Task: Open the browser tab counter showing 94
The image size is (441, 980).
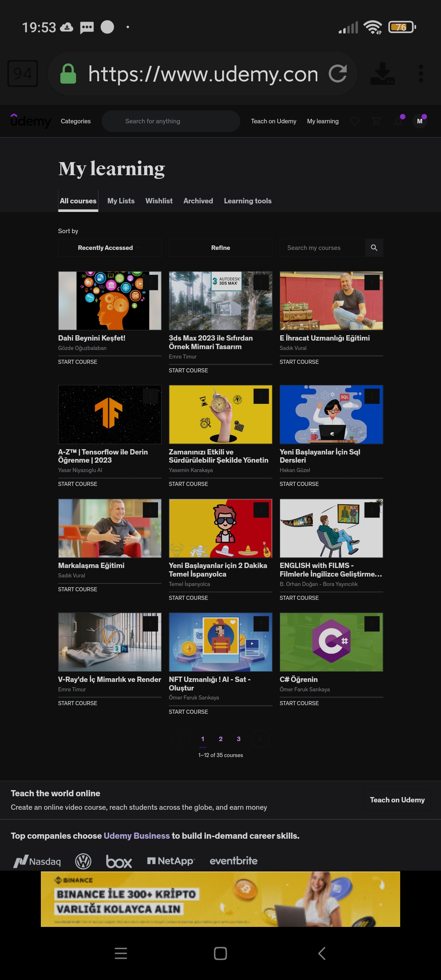Action: pyautogui.click(x=23, y=73)
